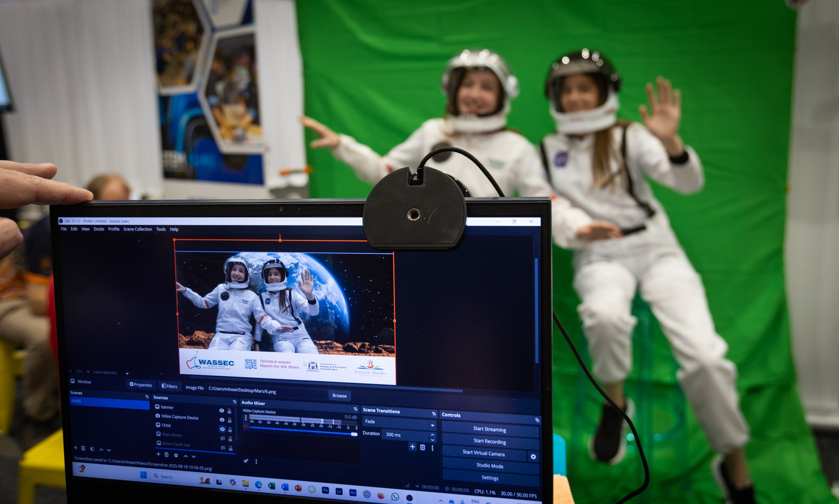Unlock the banner source lock icon
The height and width of the screenshot is (504, 839).
pyautogui.click(x=229, y=411)
